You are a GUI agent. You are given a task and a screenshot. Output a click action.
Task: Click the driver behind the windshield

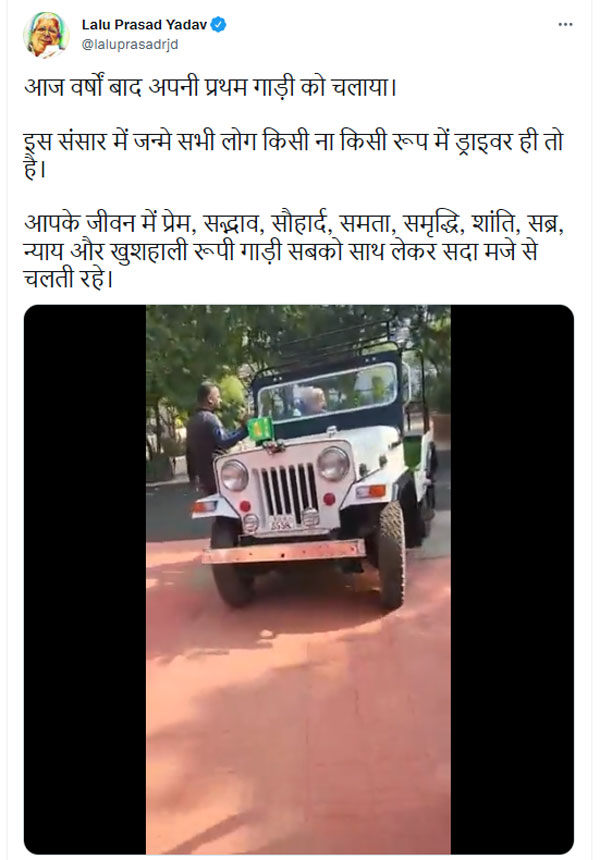312,402
